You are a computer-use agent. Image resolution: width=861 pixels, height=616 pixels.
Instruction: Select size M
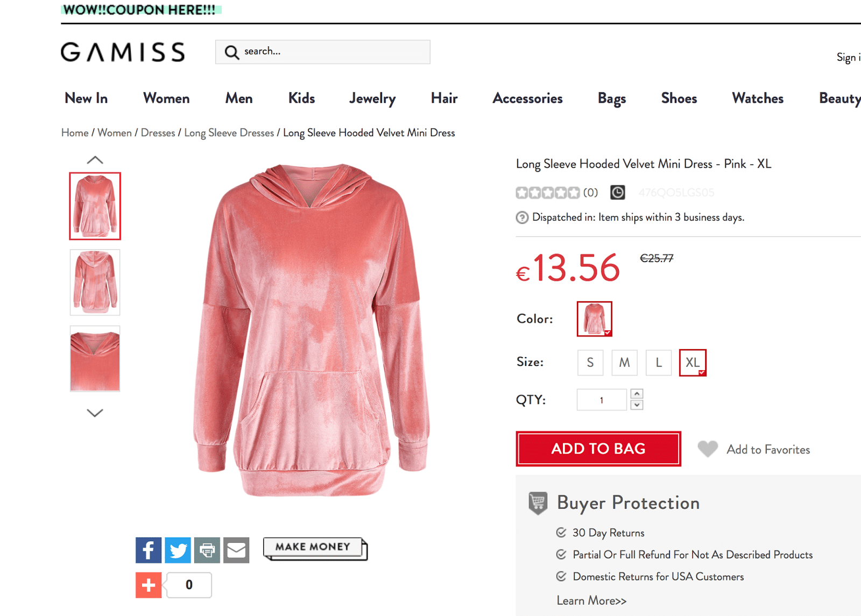pyautogui.click(x=624, y=363)
